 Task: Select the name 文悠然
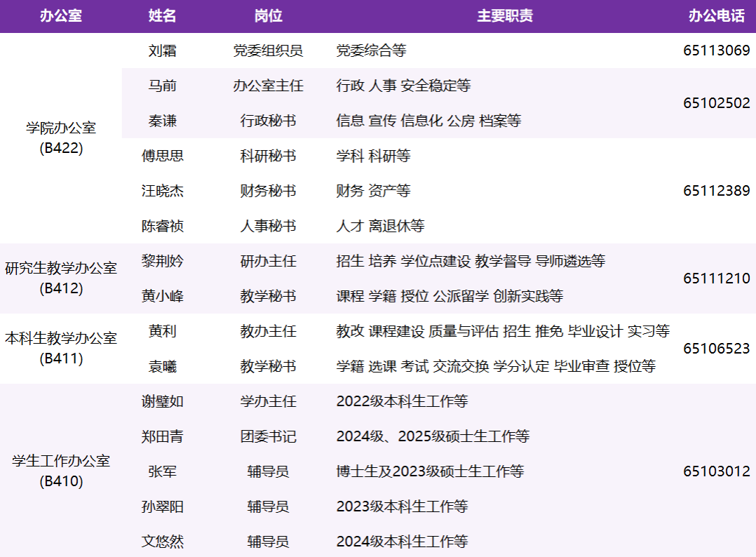pos(163,542)
